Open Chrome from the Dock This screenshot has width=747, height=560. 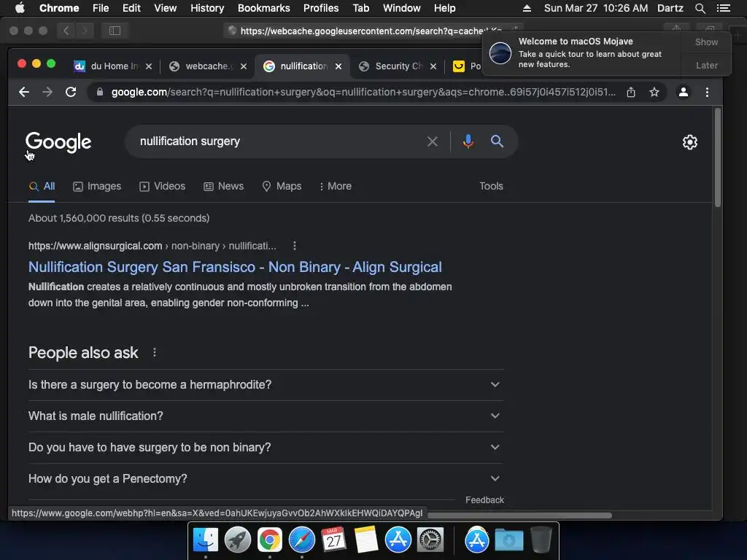[x=270, y=540]
